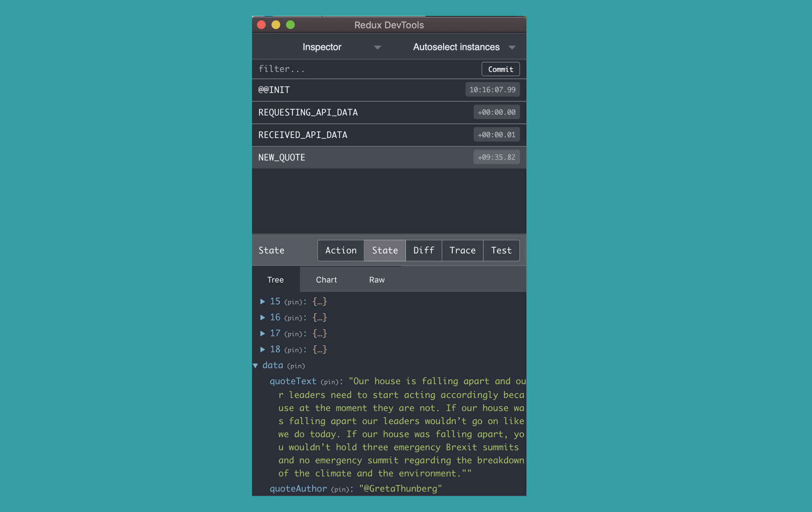Pin the node 15 entry
Screen dimensions: 812x512
coord(293,302)
